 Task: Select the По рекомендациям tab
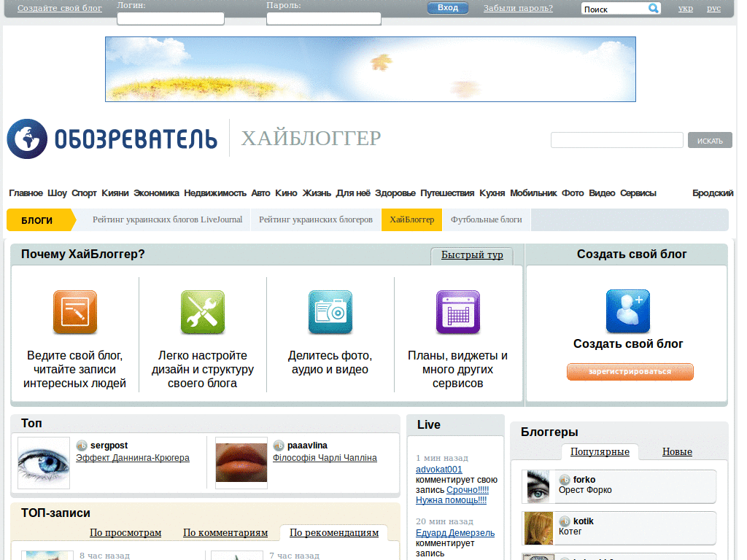(334, 532)
